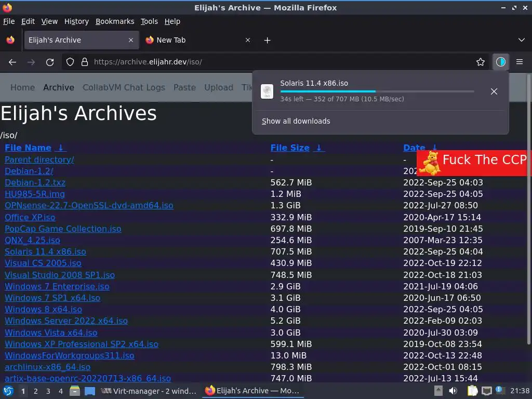
Task: Download QNX_4.25.iso
Action: pos(32,240)
